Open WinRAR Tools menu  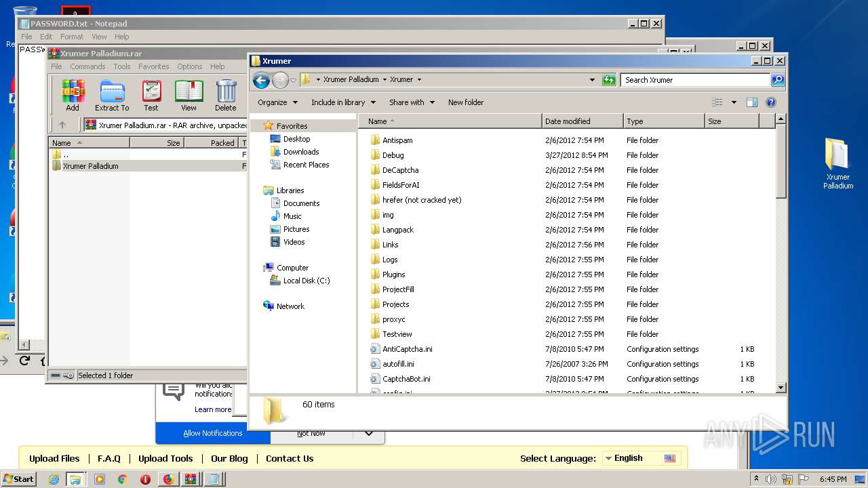pos(122,66)
